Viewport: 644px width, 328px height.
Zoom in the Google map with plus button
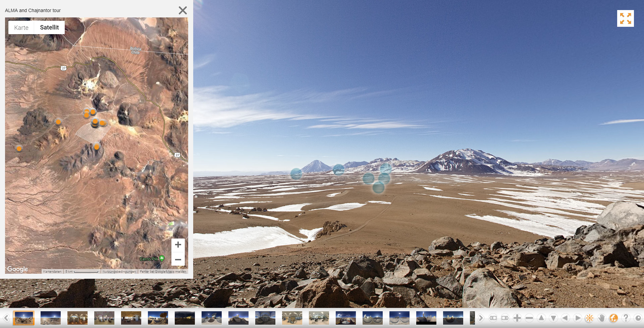point(178,245)
